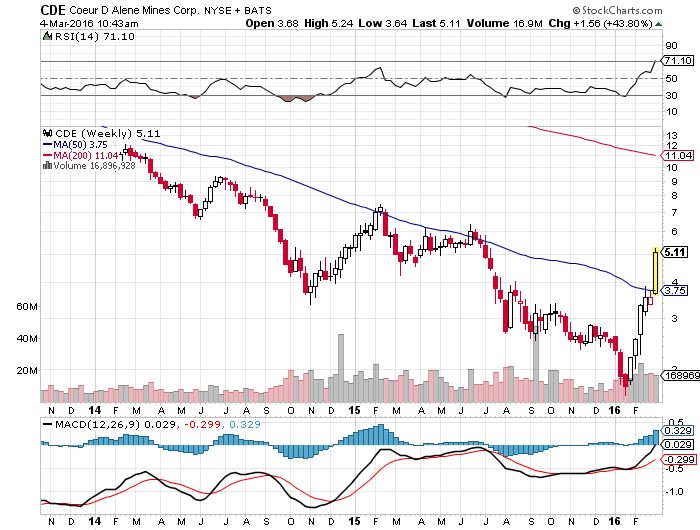Click the Chg +1.56 (+43.80%) value
This screenshot has height=530, width=700.
[x=600, y=23]
